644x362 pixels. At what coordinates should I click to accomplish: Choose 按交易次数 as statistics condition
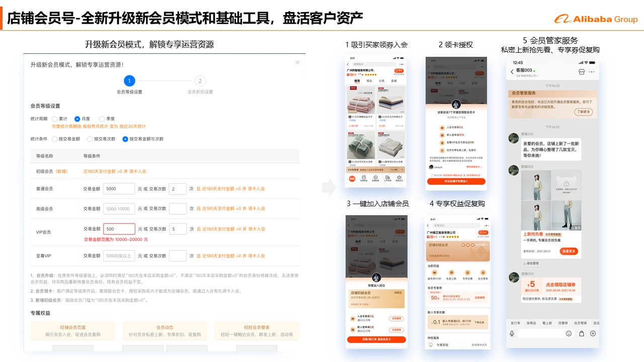pos(90,139)
